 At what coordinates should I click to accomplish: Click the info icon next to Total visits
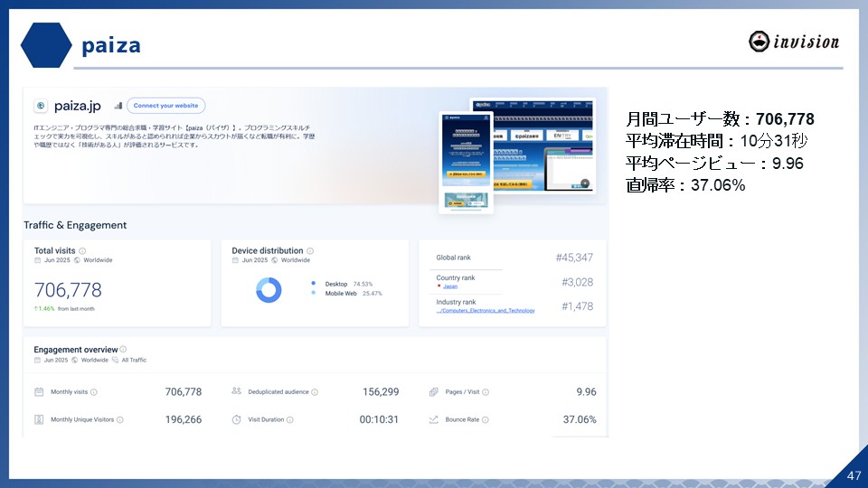(x=82, y=250)
